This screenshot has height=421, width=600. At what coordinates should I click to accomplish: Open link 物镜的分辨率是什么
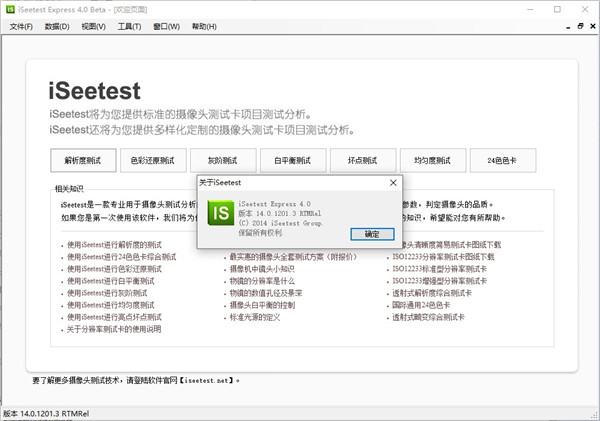[x=262, y=281]
